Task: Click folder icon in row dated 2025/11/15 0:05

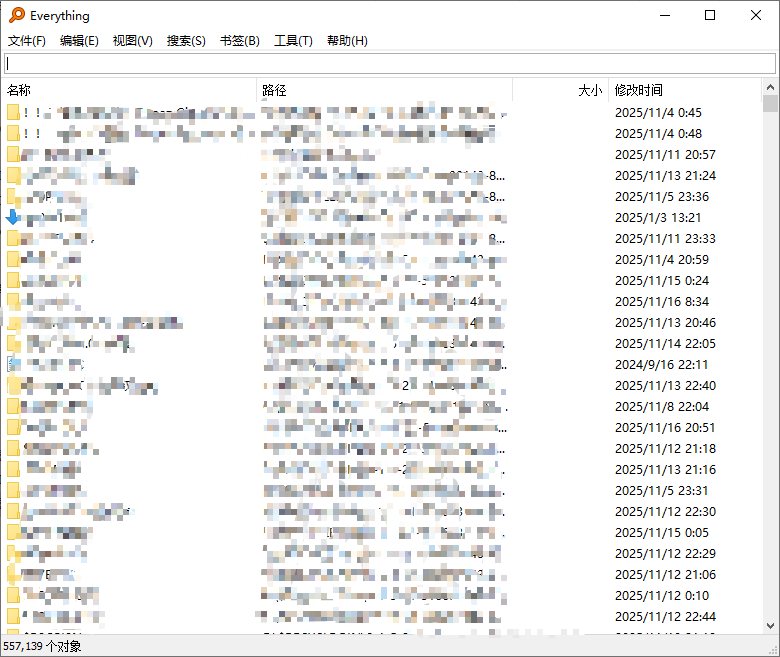Action: click(13, 532)
